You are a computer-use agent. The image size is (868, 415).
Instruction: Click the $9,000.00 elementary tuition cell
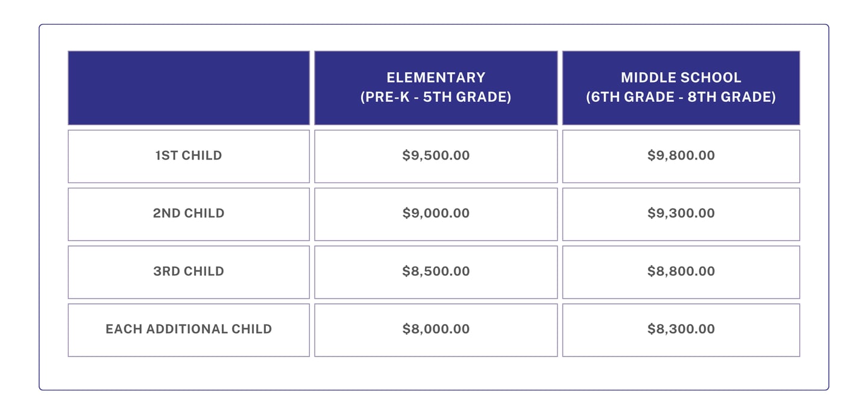coord(436,214)
